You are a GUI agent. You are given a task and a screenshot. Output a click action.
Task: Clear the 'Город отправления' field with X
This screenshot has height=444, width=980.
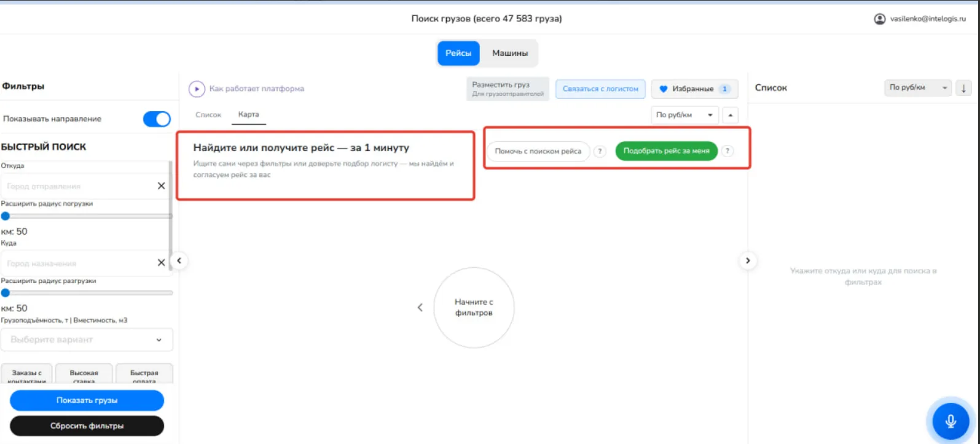coord(161,186)
